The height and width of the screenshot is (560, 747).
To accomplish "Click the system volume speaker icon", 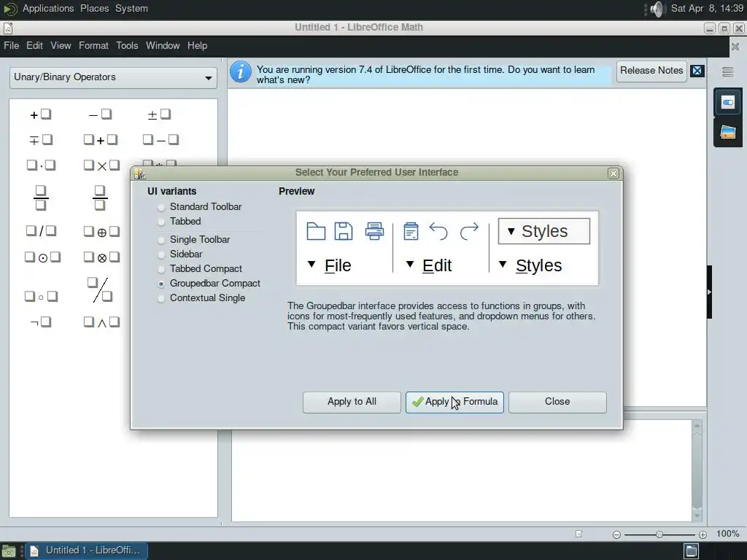I will coord(657,9).
